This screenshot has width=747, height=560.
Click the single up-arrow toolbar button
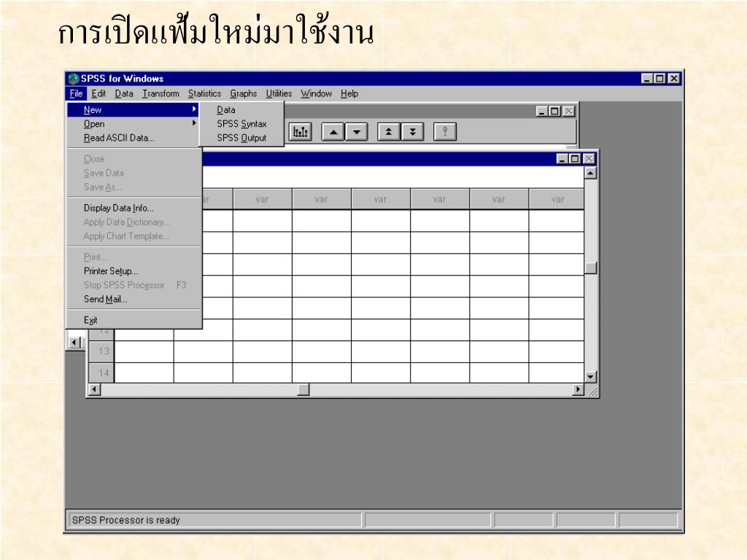tap(333, 131)
